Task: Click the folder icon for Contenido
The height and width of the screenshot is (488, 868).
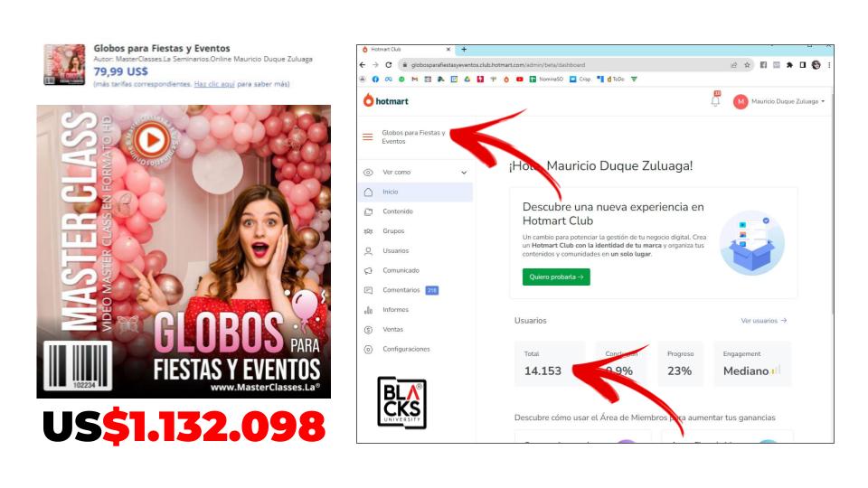Action: pos(368,211)
